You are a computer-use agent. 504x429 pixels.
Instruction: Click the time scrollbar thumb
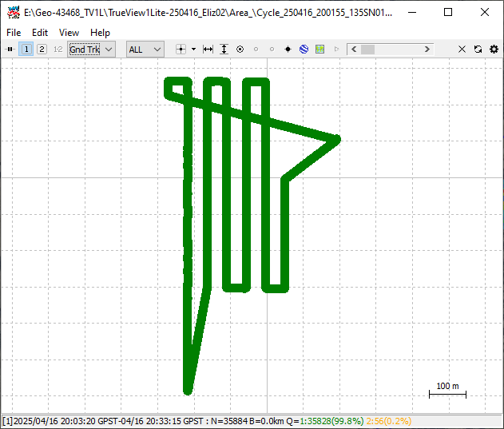[367, 50]
